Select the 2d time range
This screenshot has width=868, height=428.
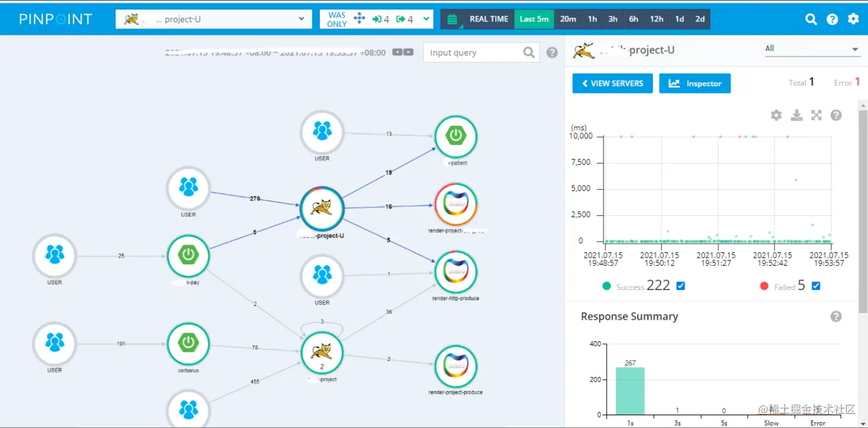coord(700,19)
